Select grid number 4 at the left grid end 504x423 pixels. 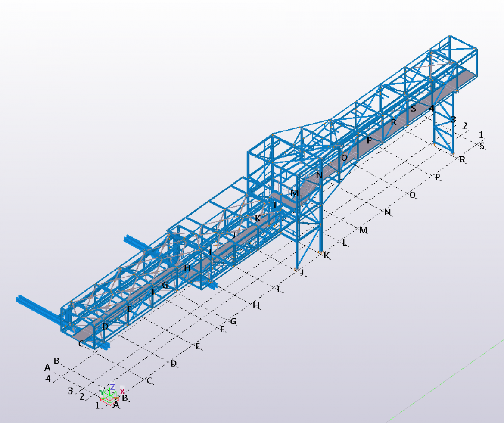48,379
